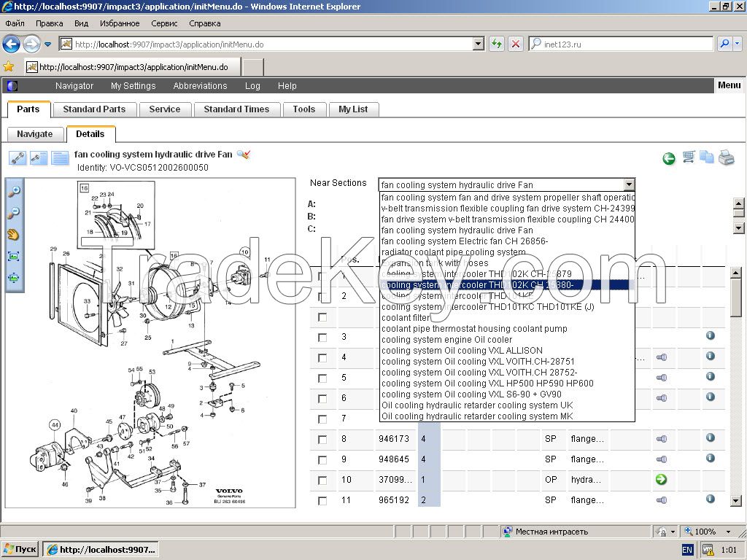Tick the checkbox for position 4
The height and width of the screenshot is (560, 747).
pyautogui.click(x=322, y=358)
